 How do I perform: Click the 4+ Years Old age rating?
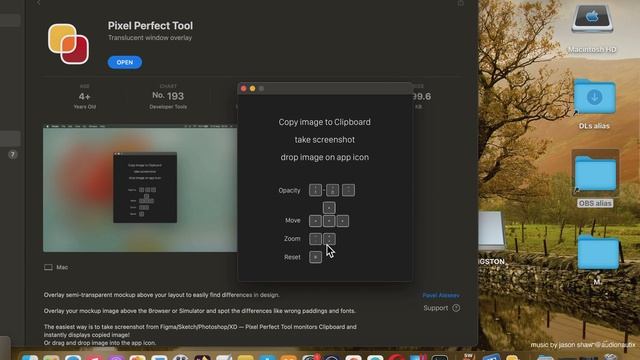[x=84, y=97]
